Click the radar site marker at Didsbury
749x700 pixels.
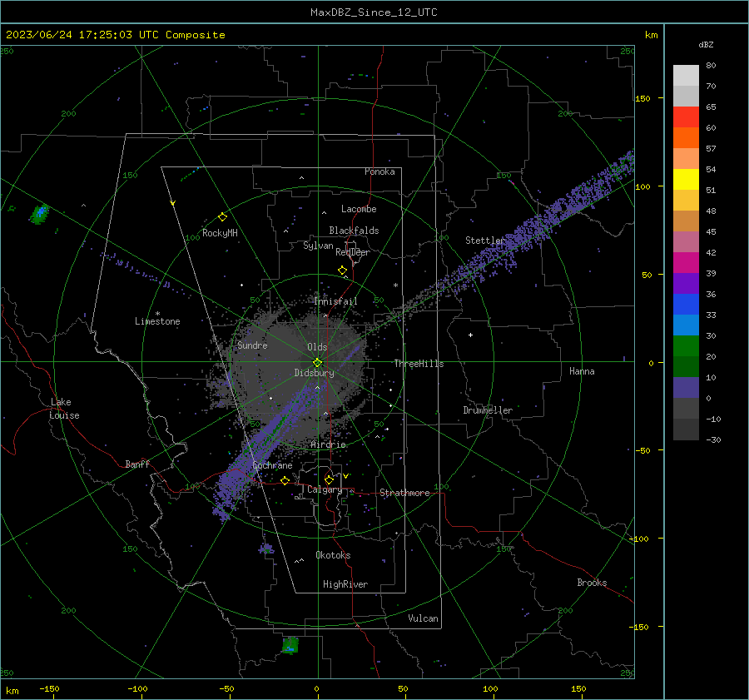[318, 363]
